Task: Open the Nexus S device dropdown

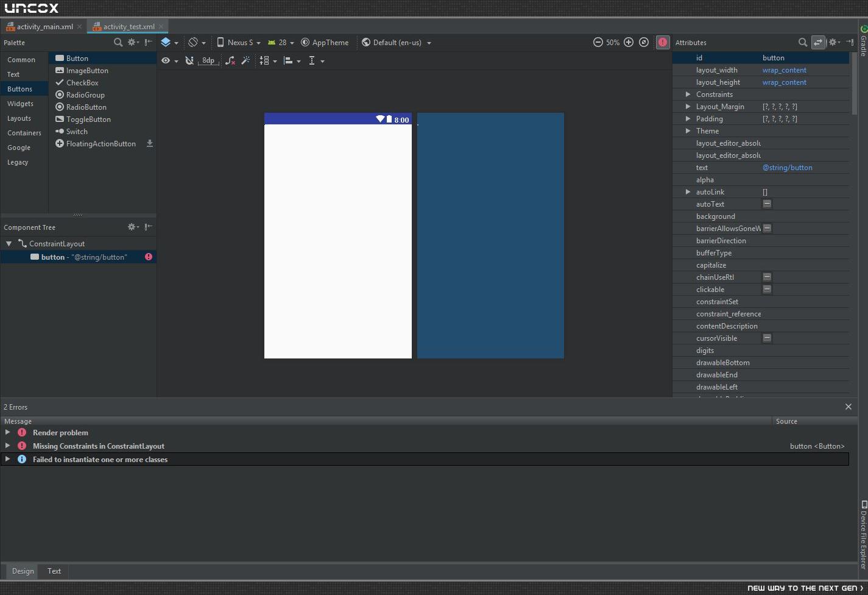Action: click(x=239, y=43)
